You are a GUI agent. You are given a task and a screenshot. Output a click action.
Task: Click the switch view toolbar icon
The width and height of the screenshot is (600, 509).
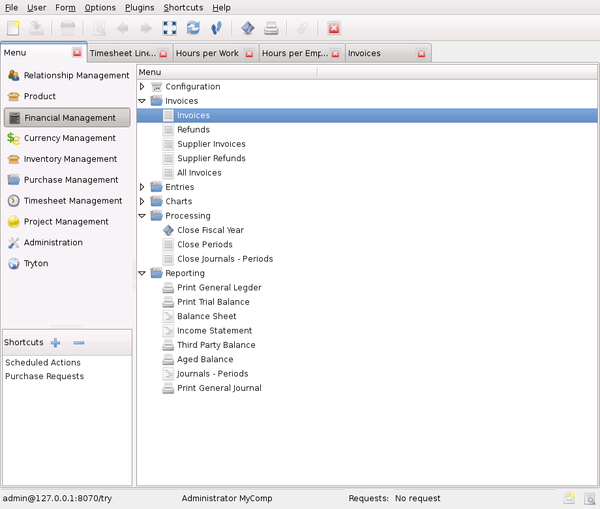[x=68, y=28]
